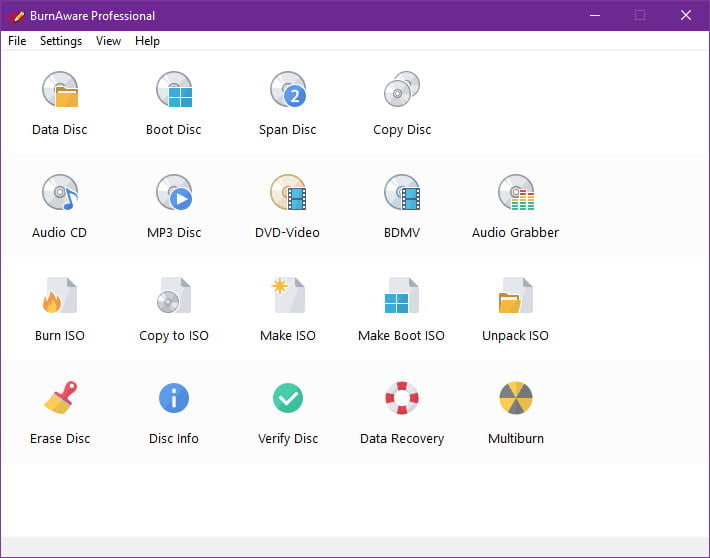Open the Copy Disc icon
710x558 pixels.
click(x=402, y=89)
